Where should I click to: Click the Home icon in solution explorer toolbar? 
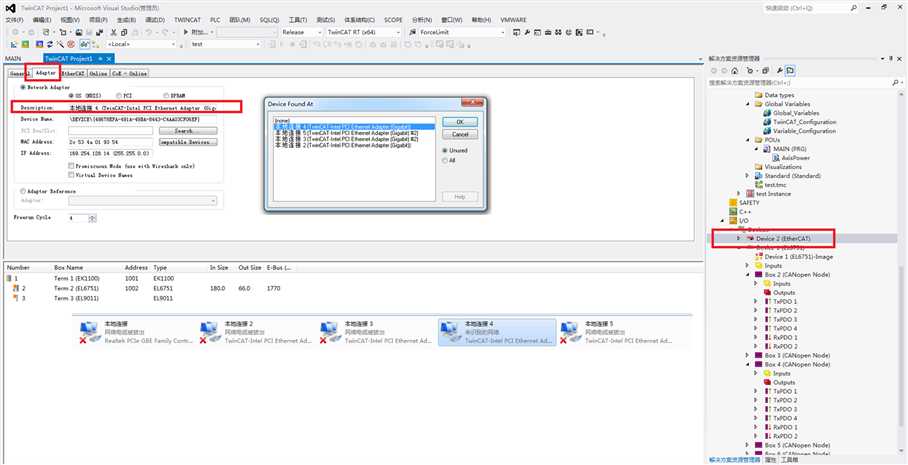[x=735, y=70]
